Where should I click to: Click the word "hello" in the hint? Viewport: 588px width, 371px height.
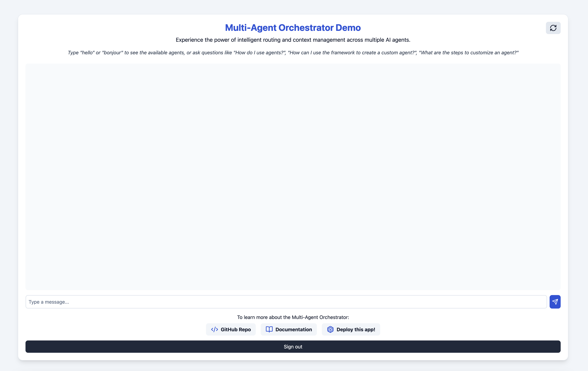[x=87, y=53]
